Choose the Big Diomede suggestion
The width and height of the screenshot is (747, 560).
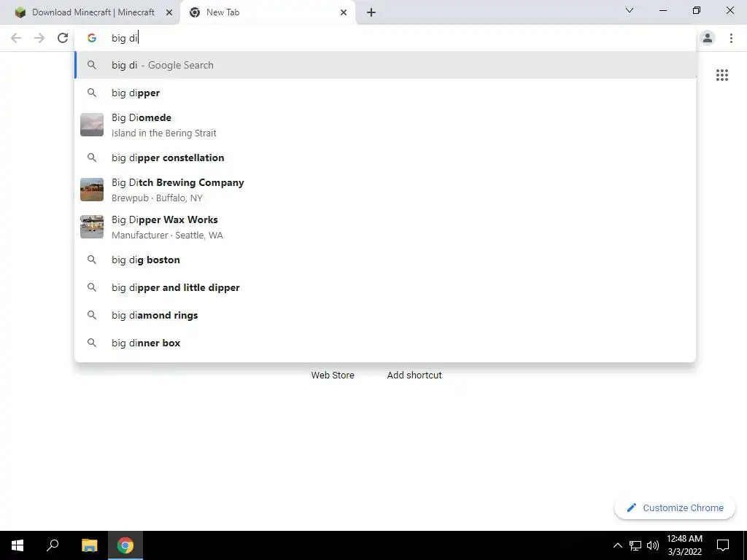click(x=385, y=125)
